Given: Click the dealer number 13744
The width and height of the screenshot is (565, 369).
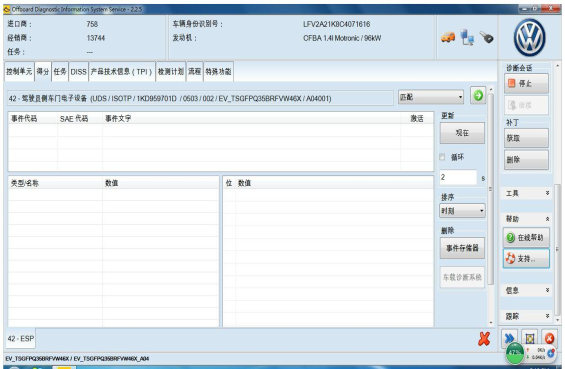Looking at the screenshot, I should tap(95, 38).
